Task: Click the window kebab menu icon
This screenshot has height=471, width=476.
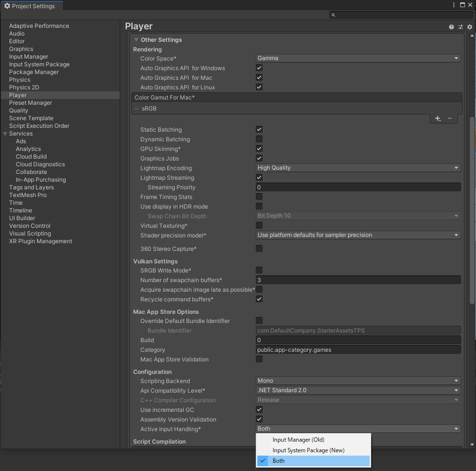Action: pos(454,5)
